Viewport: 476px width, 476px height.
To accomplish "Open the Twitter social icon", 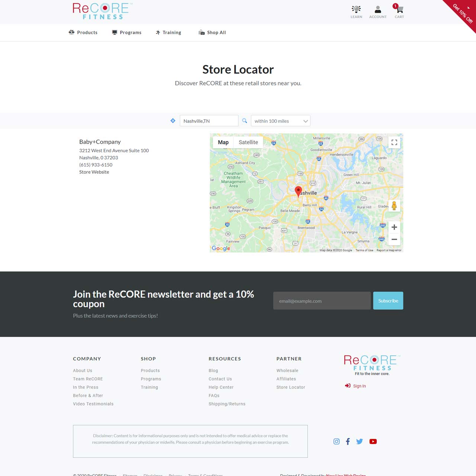I will point(359,441).
